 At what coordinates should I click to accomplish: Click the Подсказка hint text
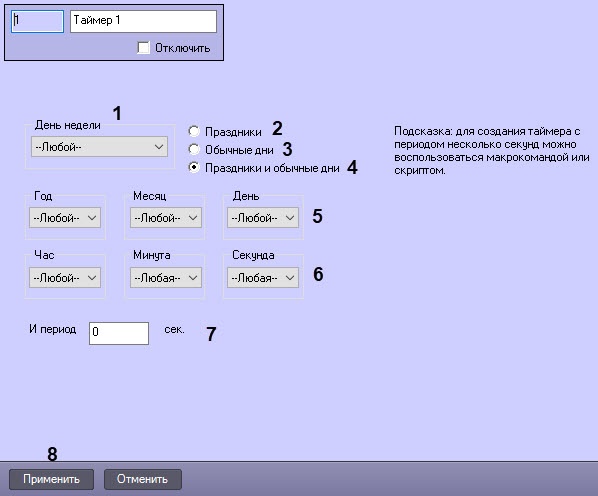click(492, 151)
